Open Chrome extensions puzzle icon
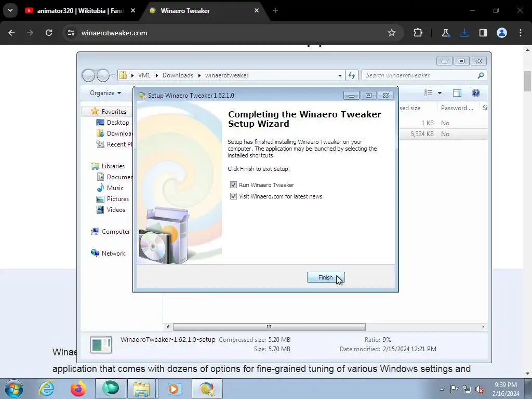The image size is (532, 399). tap(418, 33)
